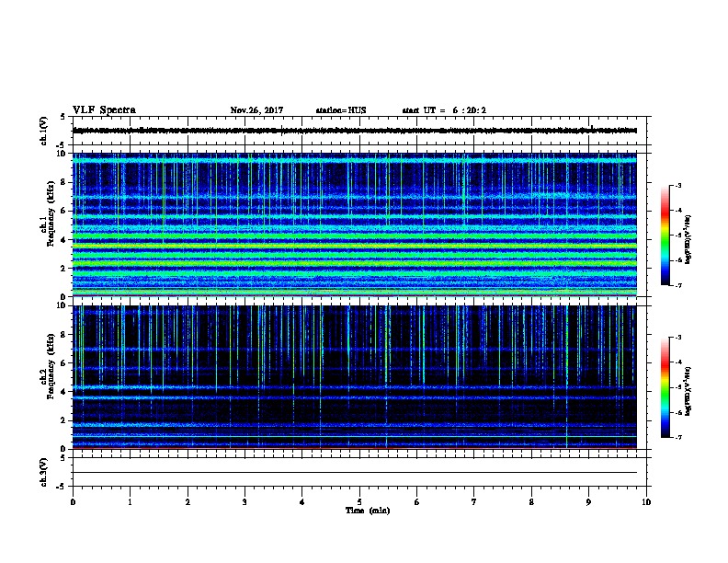Click time axis tick label "3"

tap(245, 502)
